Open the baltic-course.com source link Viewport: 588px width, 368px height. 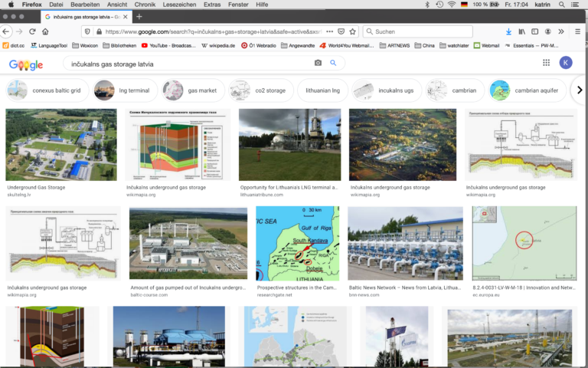click(x=149, y=295)
